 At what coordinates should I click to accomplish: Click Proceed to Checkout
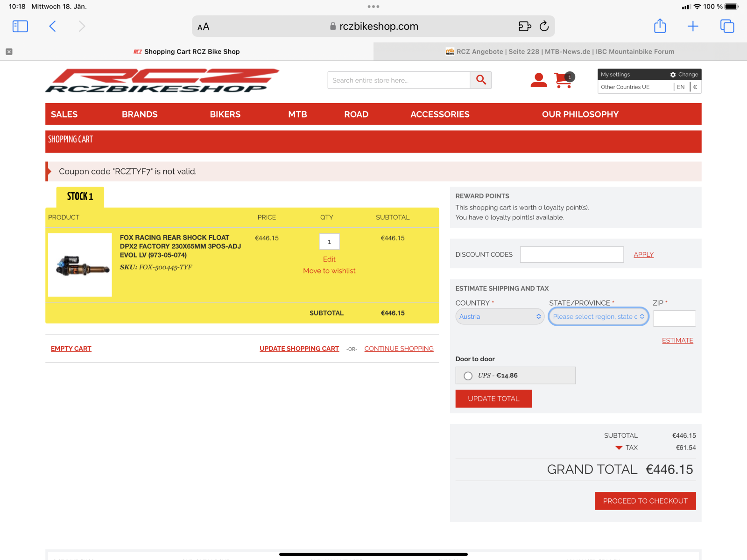(x=645, y=501)
